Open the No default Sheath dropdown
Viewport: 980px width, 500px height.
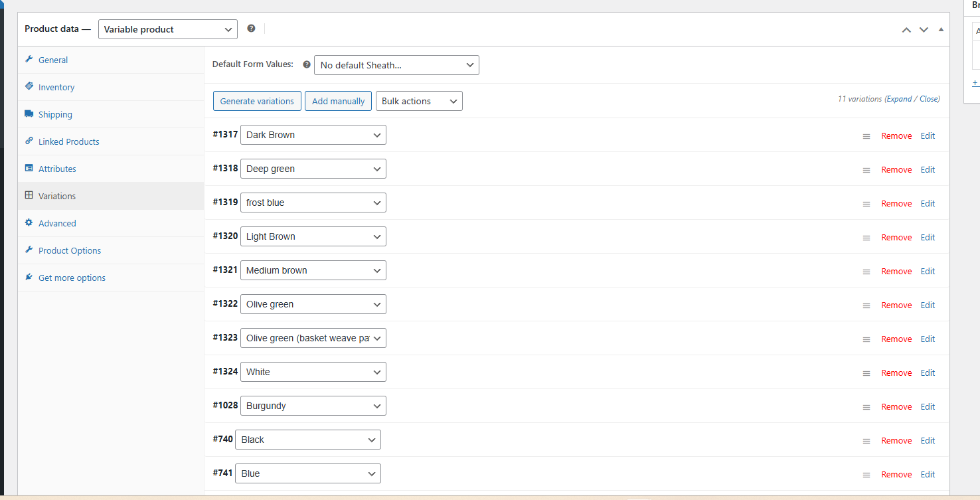tap(396, 65)
